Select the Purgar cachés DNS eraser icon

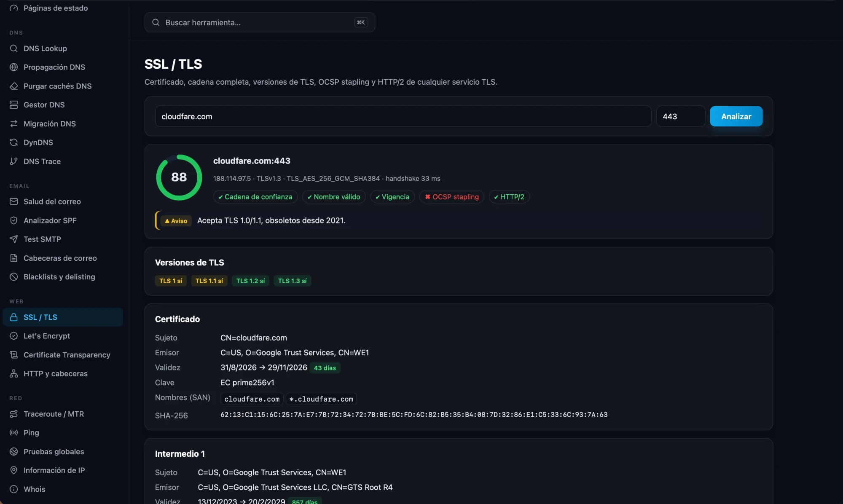(14, 86)
